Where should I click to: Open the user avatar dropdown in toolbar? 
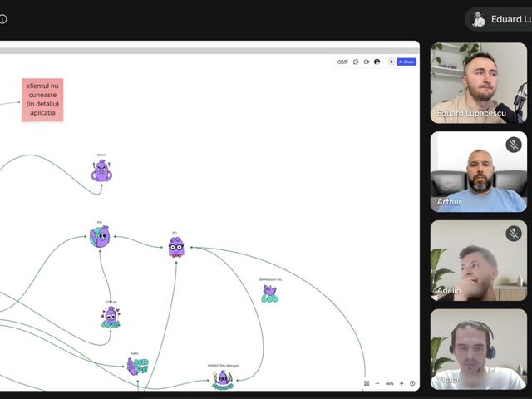tap(379, 62)
